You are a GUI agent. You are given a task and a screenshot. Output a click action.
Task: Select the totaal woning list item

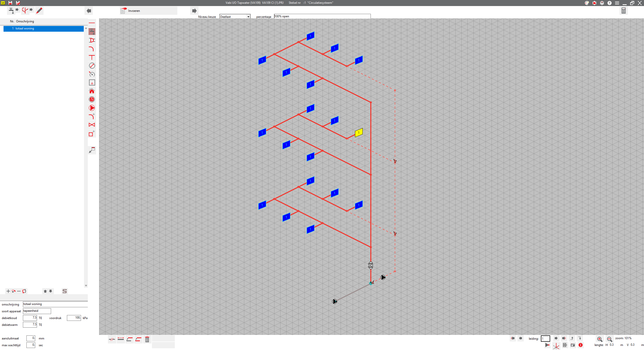click(x=44, y=28)
